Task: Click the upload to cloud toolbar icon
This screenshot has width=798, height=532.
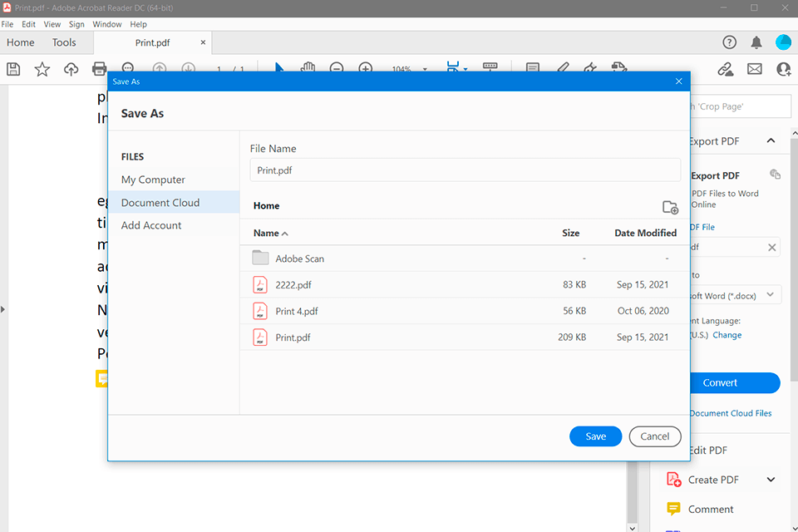Action: (x=71, y=69)
